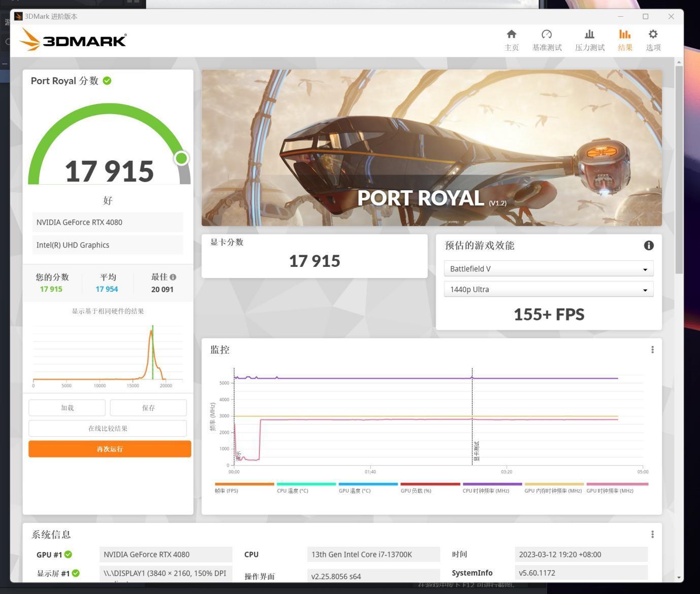Click the scrollbar up arrow
Screen dimensions: 700x594
[x=679, y=62]
